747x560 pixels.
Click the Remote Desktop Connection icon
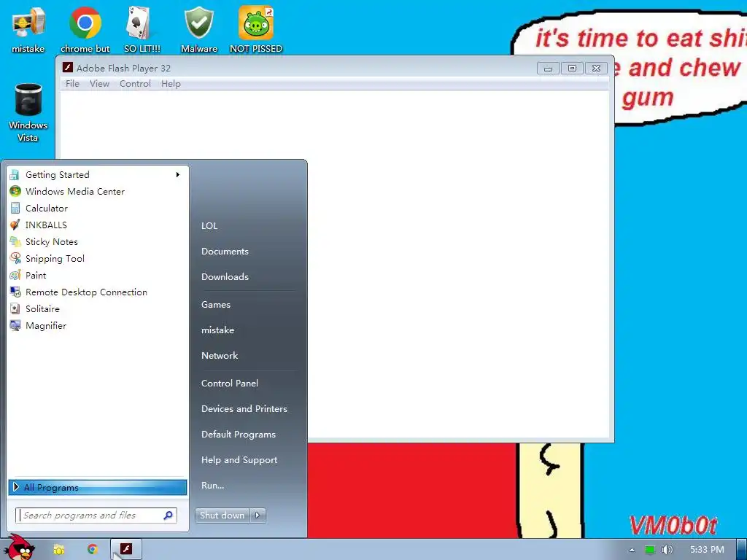tap(15, 292)
